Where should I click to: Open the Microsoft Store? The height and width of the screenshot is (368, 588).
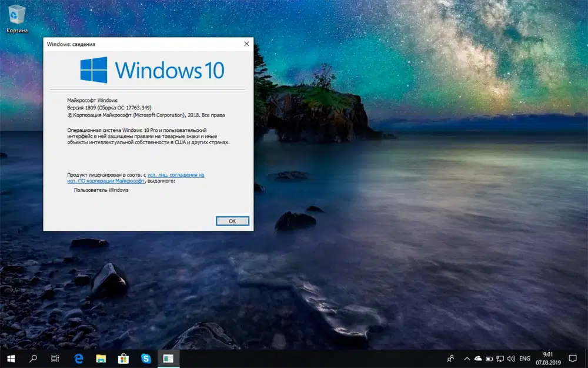pyautogui.click(x=122, y=359)
